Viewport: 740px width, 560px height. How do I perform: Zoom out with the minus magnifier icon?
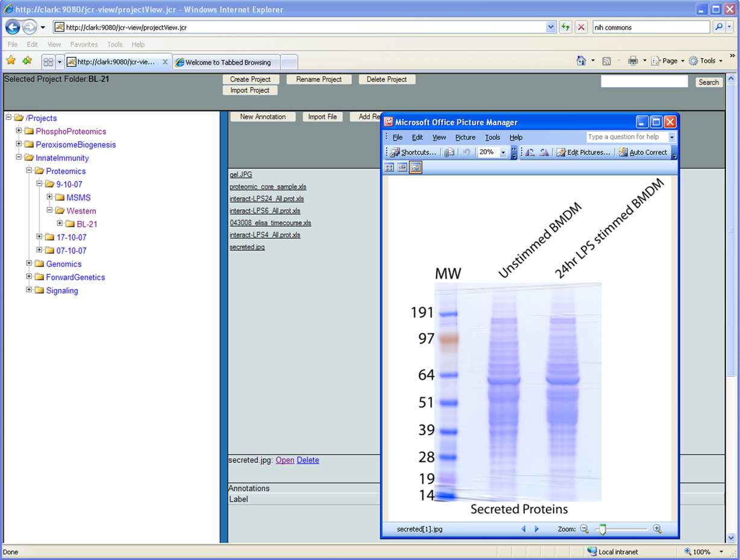584,529
